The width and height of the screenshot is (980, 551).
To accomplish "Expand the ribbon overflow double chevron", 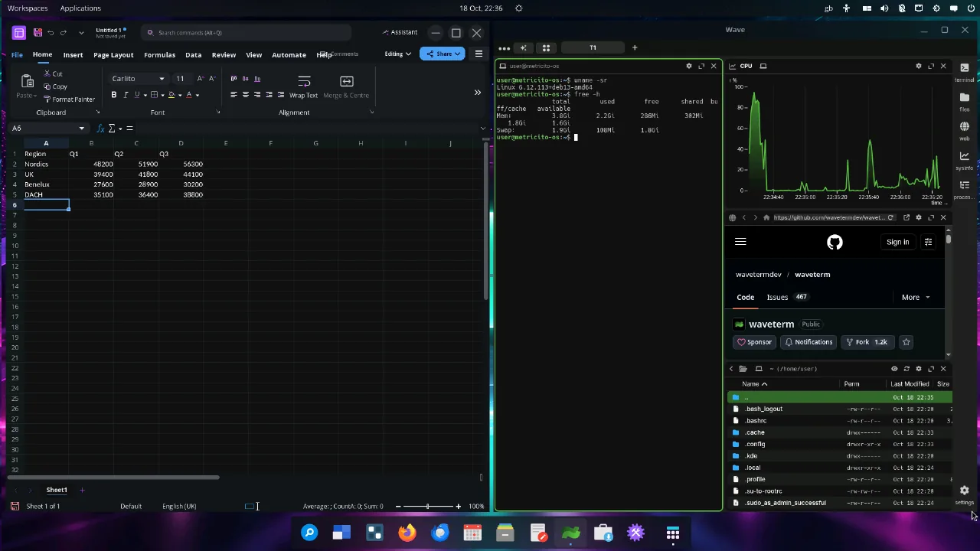I will click(x=478, y=93).
